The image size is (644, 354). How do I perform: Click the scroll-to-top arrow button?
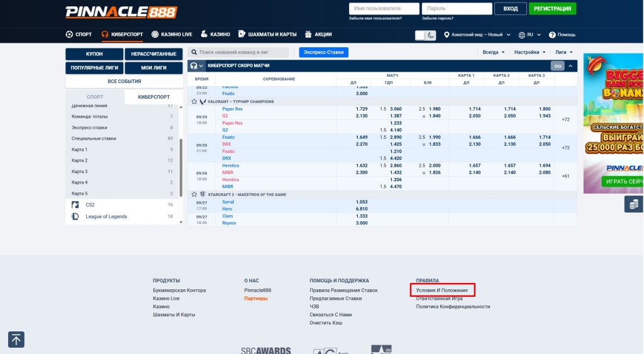(16, 340)
